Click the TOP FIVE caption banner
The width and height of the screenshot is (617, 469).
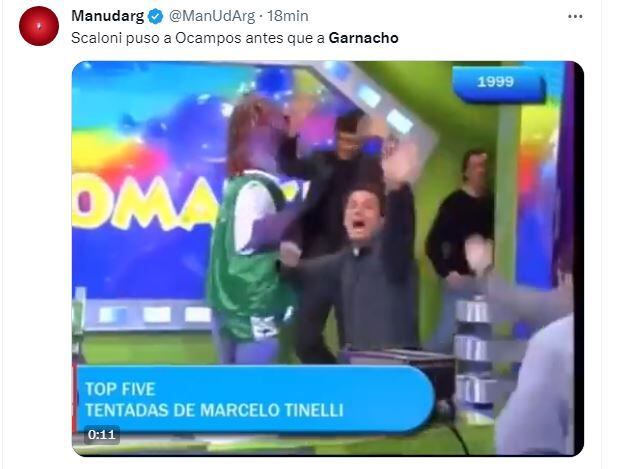120,389
